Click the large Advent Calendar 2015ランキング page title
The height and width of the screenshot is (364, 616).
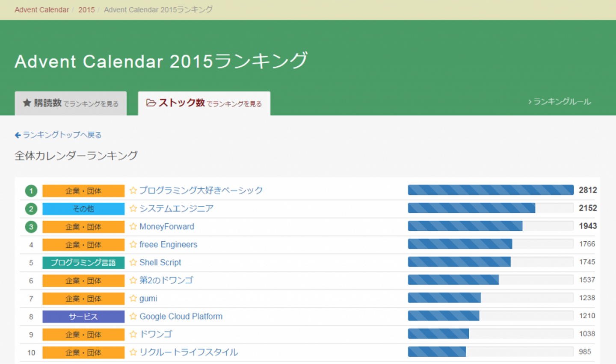click(x=161, y=61)
